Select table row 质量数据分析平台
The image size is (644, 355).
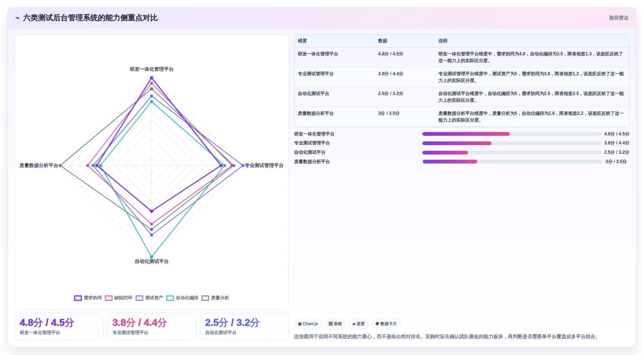(x=462, y=117)
